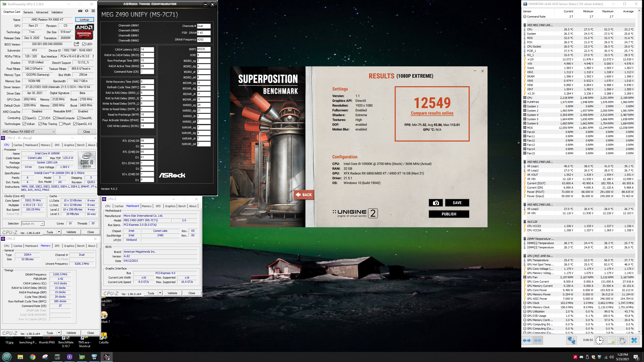Click HWiNFO network computers icon

[571, 340]
